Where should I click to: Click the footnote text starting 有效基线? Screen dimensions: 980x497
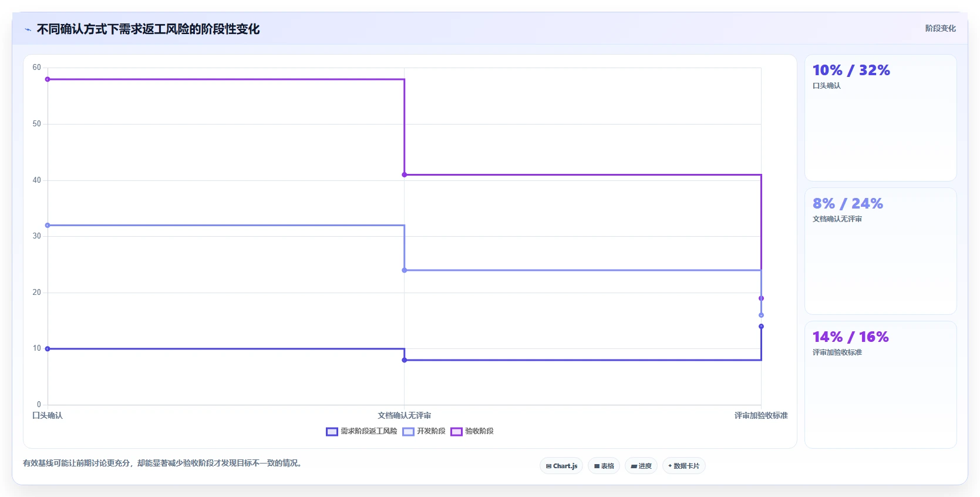162,463
